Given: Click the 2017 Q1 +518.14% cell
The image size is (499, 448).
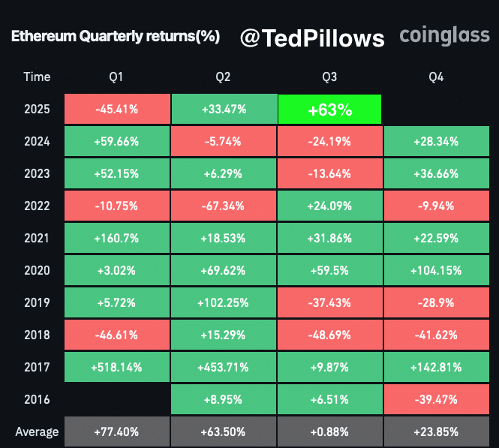Looking at the screenshot, I should 117,367.
